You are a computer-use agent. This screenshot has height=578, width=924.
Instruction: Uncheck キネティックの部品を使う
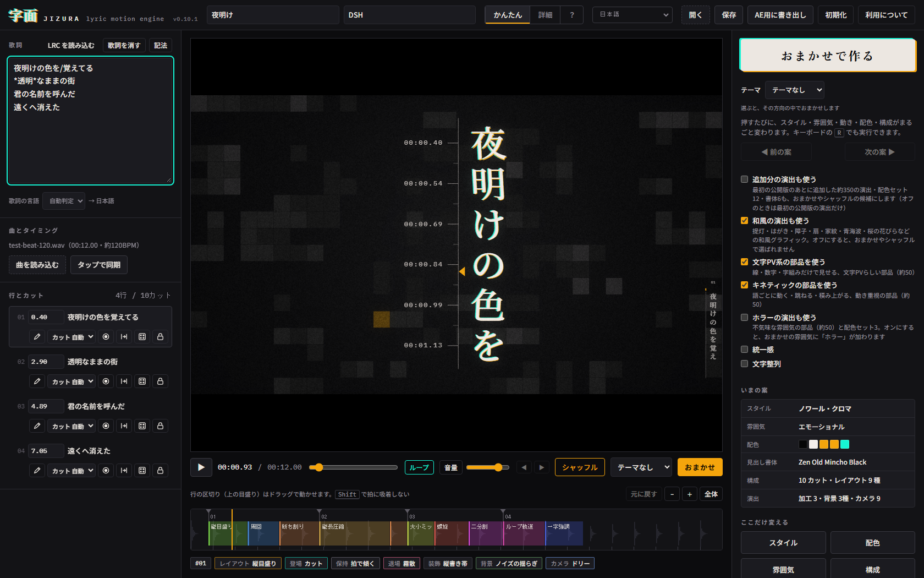pyautogui.click(x=745, y=285)
